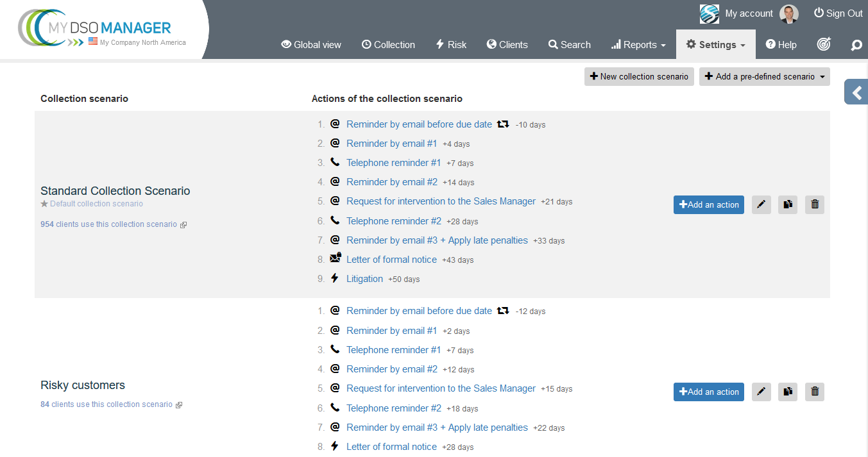868x457 pixels.
Task: Expand the side panel with the chevron arrow
Action: [856, 93]
